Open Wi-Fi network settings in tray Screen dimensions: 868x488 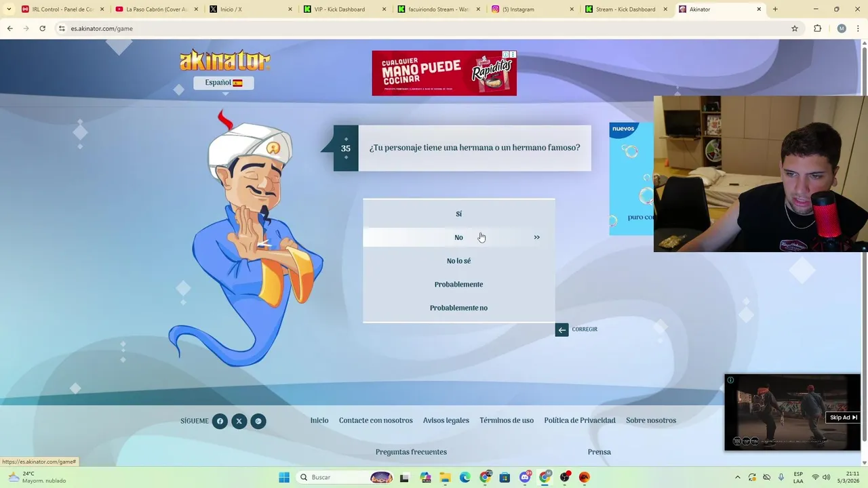click(x=815, y=477)
